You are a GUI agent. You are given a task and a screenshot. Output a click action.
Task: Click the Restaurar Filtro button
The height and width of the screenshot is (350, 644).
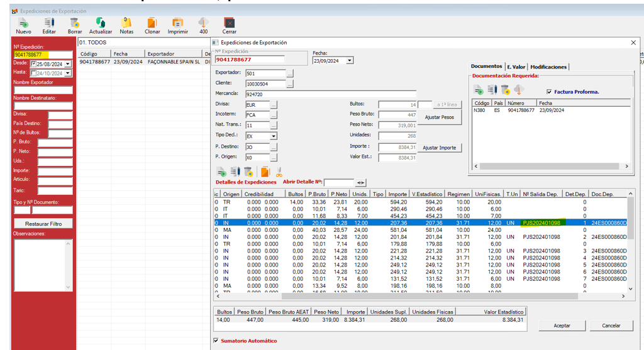(43, 224)
